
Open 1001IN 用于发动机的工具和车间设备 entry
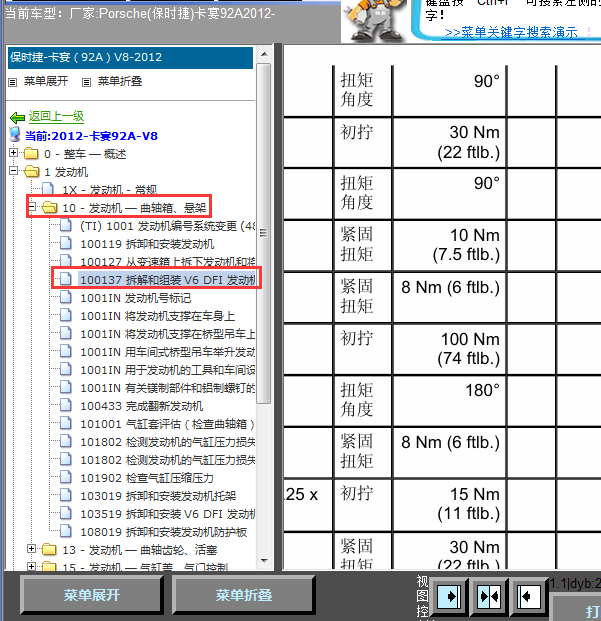167,370
